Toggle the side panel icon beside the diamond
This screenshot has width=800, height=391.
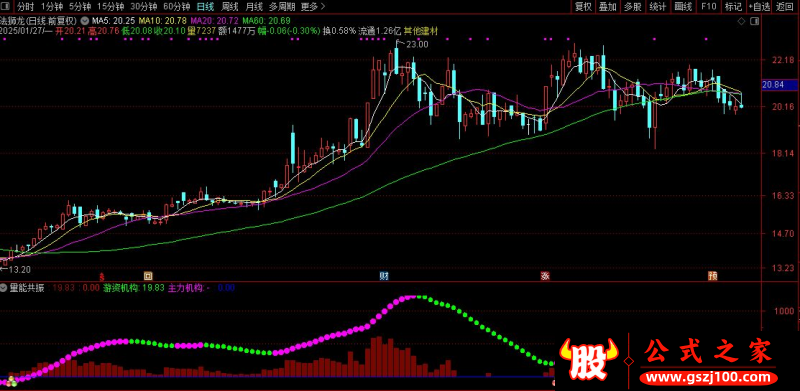(x=755, y=21)
